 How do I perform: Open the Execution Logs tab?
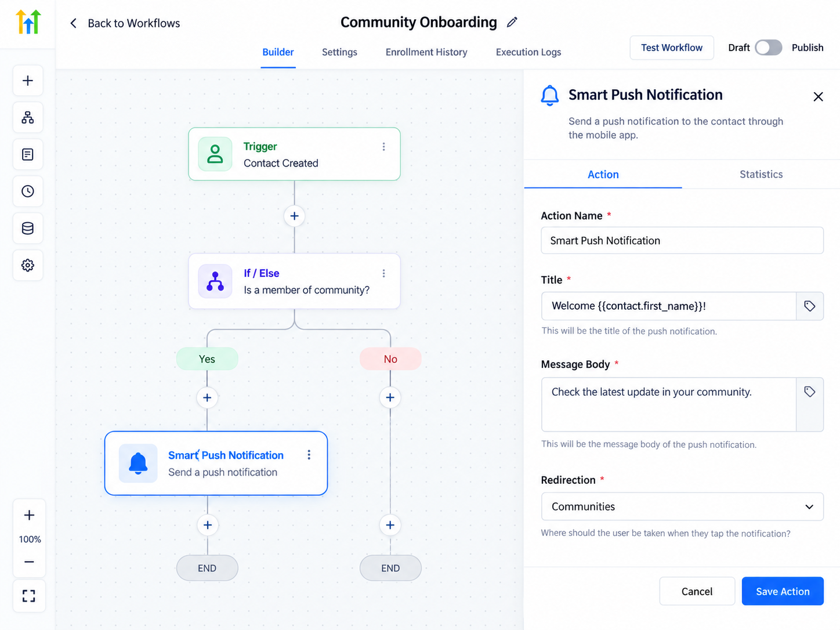(x=528, y=52)
